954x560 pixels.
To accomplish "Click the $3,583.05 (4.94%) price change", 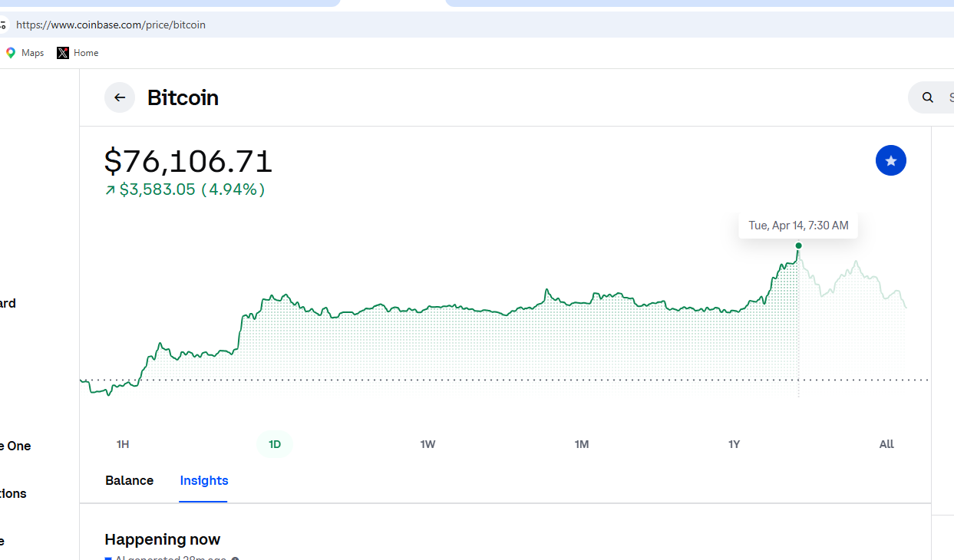I will coord(191,189).
